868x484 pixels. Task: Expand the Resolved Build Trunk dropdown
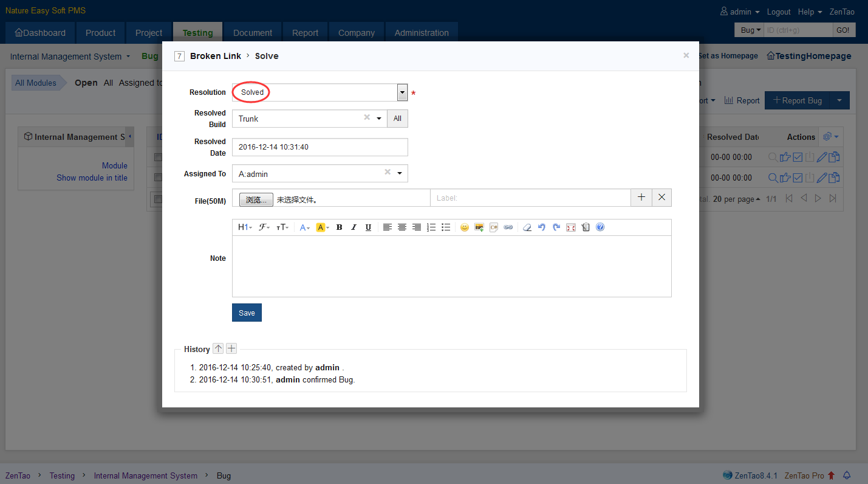point(379,119)
